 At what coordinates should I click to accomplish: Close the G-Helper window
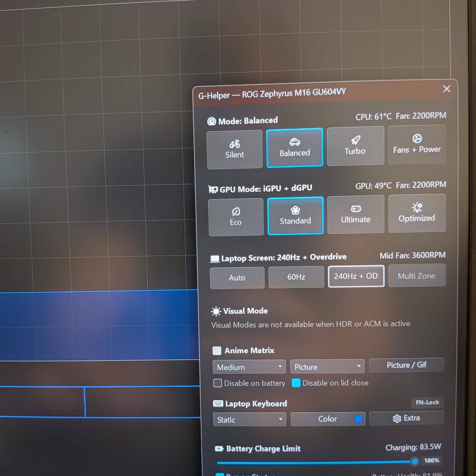pyautogui.click(x=446, y=89)
